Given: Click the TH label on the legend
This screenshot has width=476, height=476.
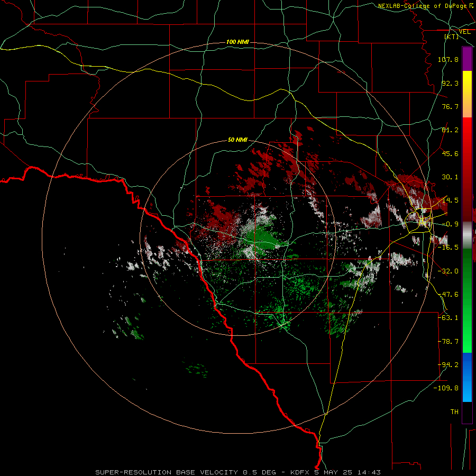Looking at the screenshot, I should click(454, 412).
